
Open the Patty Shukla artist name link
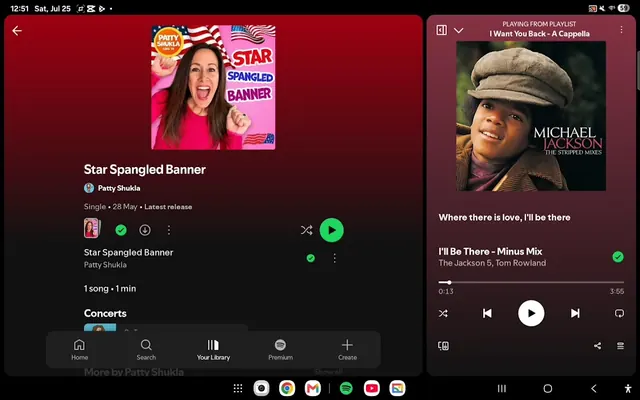[119, 188]
